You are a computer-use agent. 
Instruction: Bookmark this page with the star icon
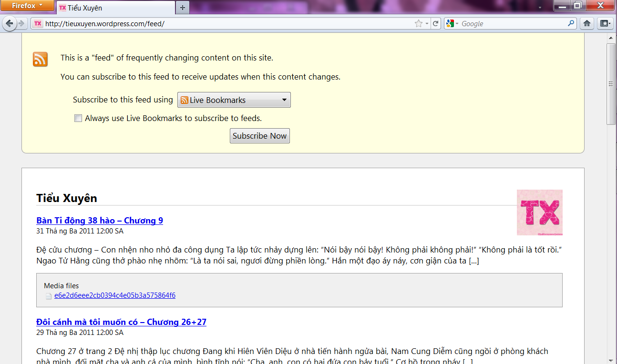click(x=418, y=23)
